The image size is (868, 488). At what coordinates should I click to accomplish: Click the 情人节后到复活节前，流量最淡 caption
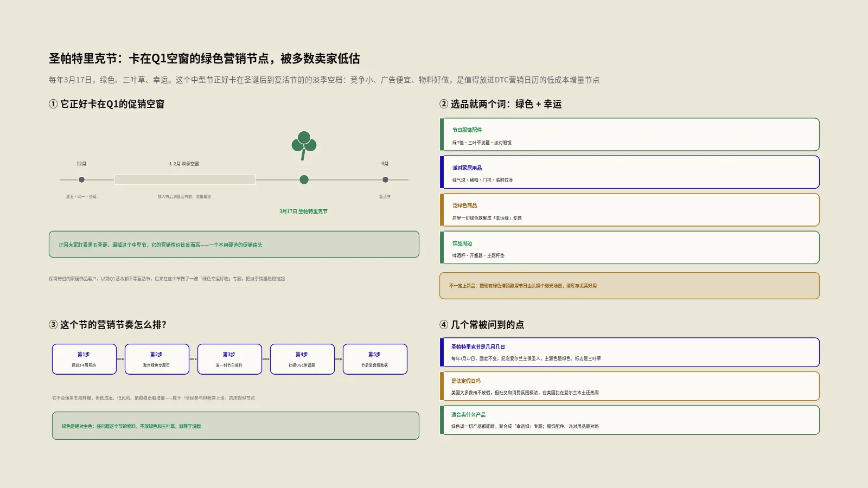184,197
